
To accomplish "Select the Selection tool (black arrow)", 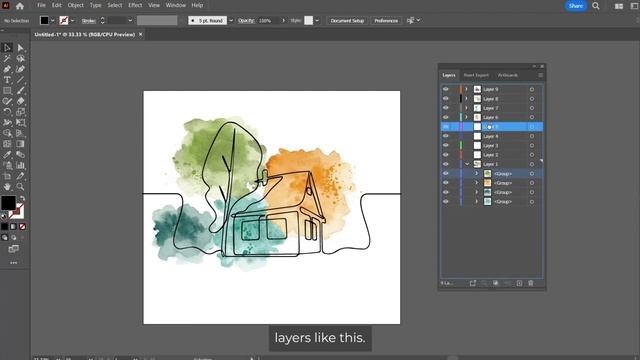I will coord(7,48).
